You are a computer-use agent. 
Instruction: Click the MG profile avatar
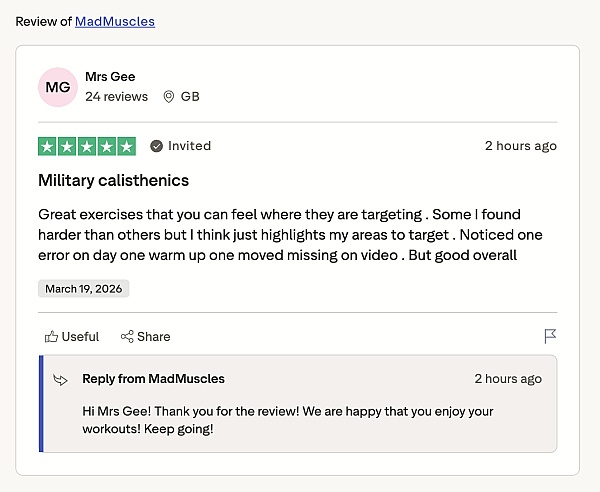click(x=58, y=87)
